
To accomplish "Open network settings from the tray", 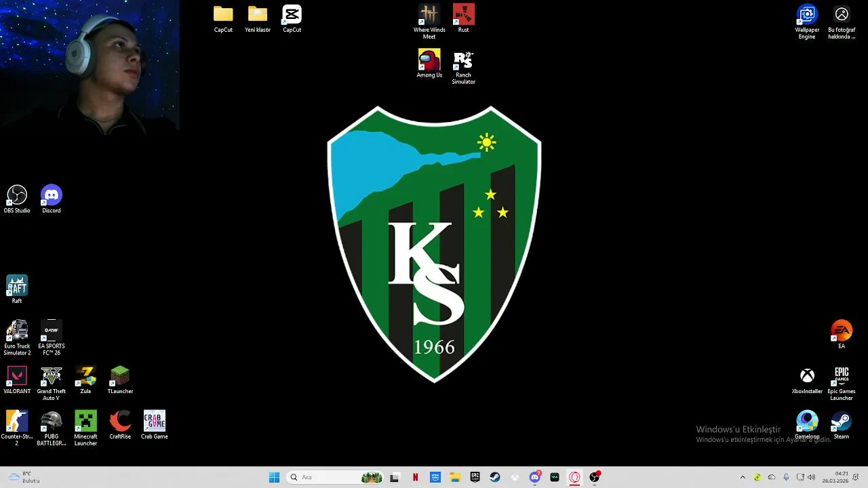I will pos(800,477).
